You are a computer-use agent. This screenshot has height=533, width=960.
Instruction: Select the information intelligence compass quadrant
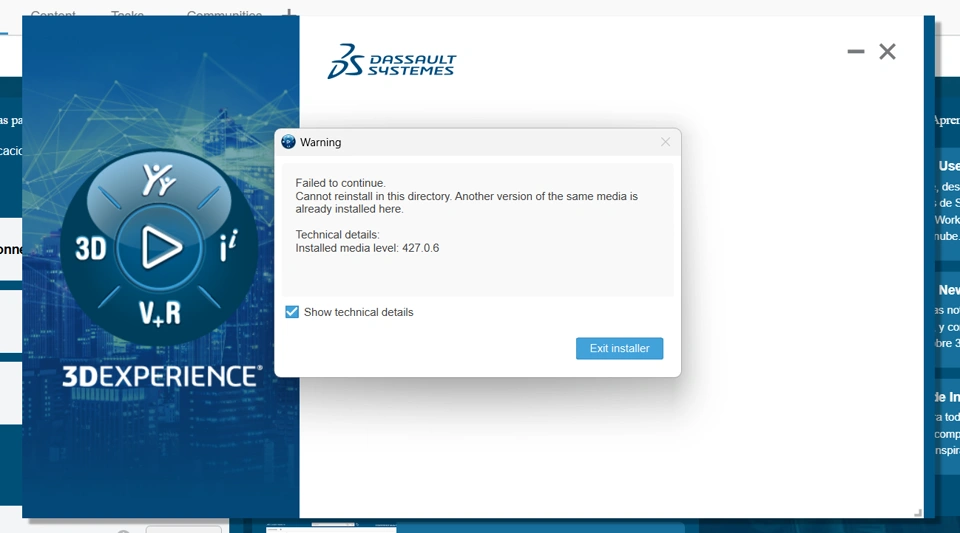click(228, 245)
